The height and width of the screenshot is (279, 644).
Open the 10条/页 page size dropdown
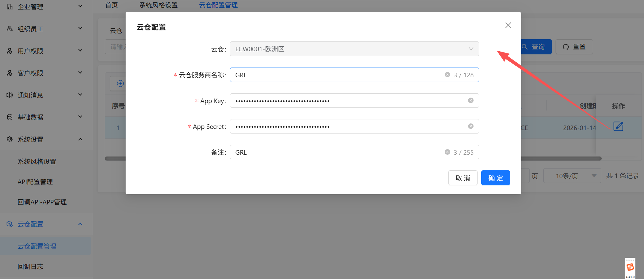tap(572, 176)
